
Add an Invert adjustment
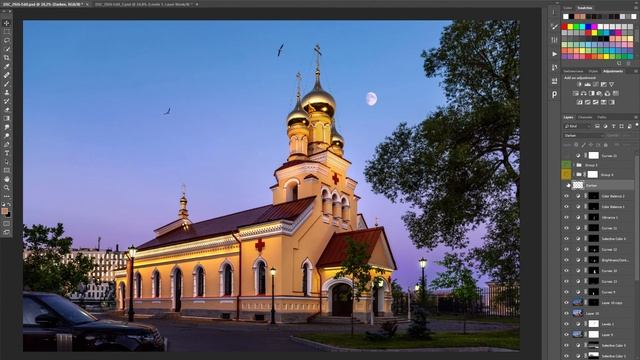click(580, 102)
